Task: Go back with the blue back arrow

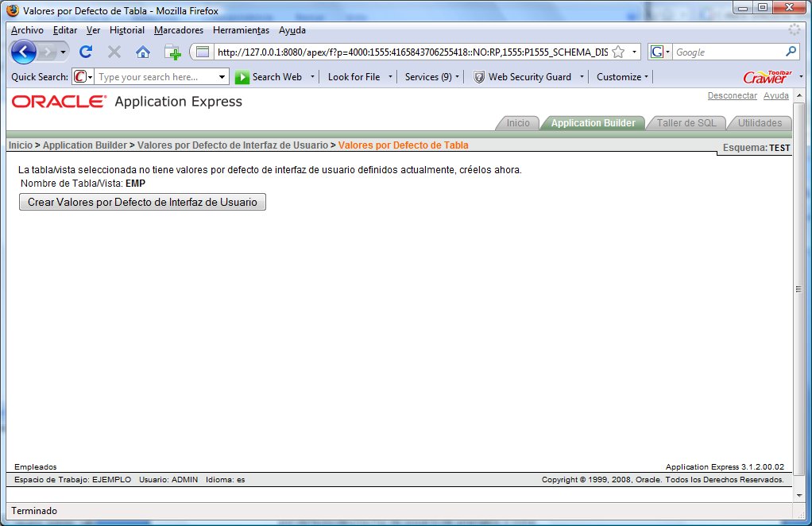Action: pyautogui.click(x=23, y=52)
